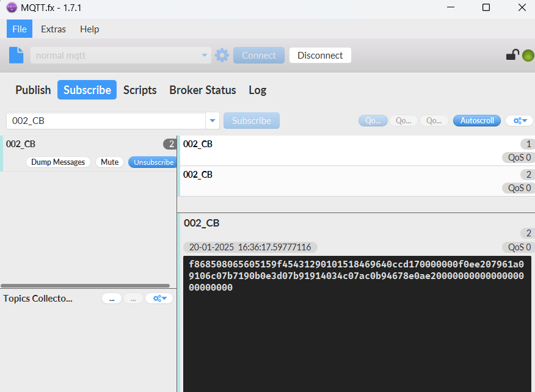The width and height of the screenshot is (535, 392).
Task: Click the MQTT.fx app logo icon
Action: tap(12, 7)
